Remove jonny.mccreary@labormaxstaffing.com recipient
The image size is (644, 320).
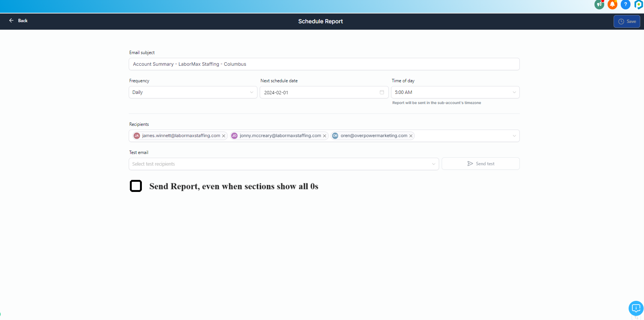click(325, 136)
